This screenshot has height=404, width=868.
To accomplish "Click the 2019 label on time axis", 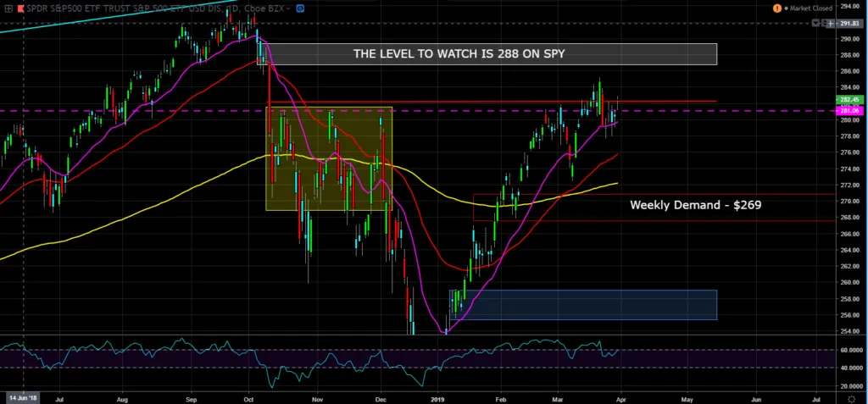I will click(x=437, y=396).
